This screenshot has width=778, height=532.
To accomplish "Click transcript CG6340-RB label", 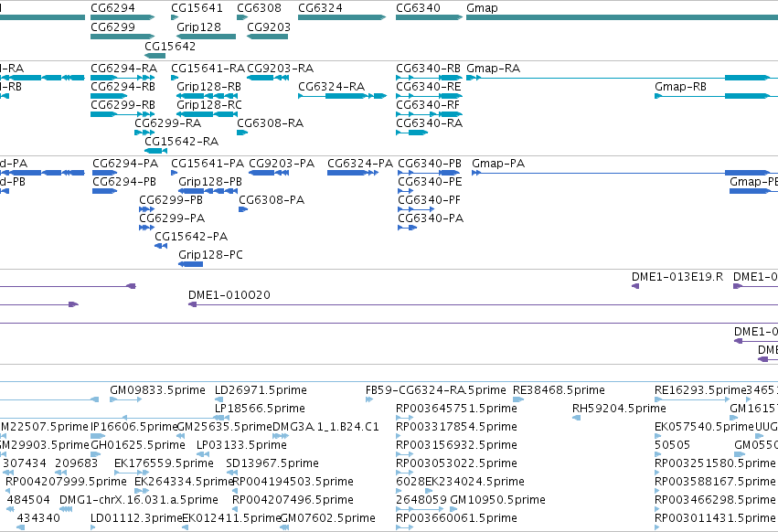I will tap(428, 68).
